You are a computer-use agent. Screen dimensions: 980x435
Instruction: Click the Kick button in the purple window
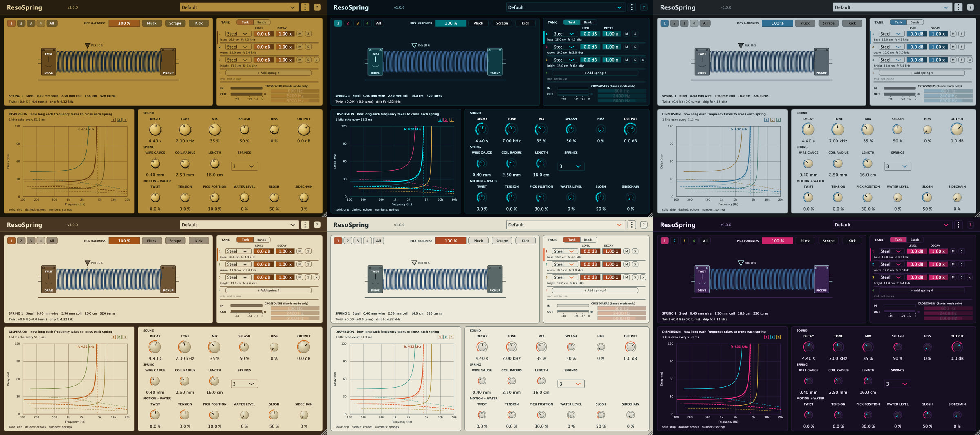pos(852,241)
